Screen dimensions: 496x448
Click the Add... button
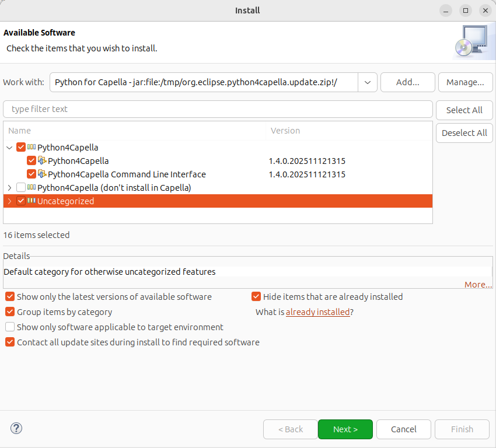point(408,82)
